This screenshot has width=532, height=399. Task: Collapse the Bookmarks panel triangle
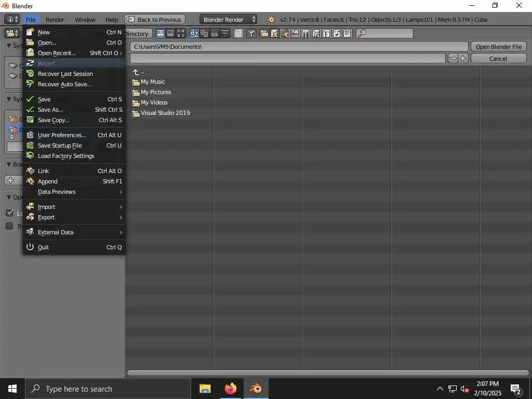point(9,164)
